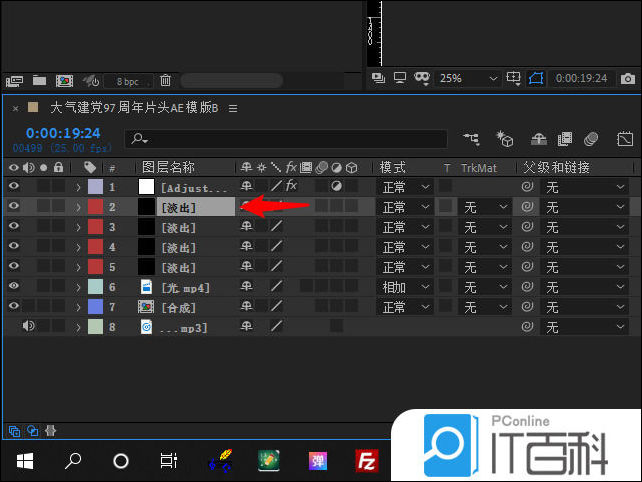Expand layer 2 淡出 properties

78,207
